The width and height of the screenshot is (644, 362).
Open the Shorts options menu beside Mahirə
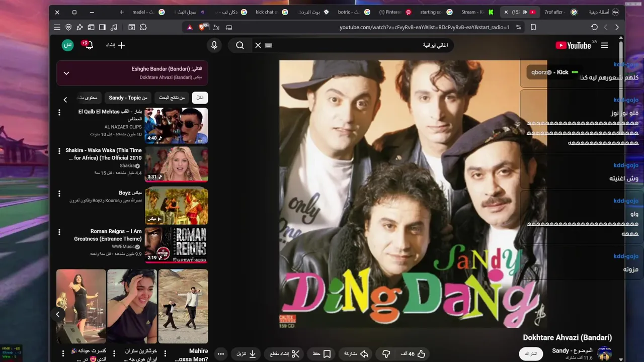165,353
